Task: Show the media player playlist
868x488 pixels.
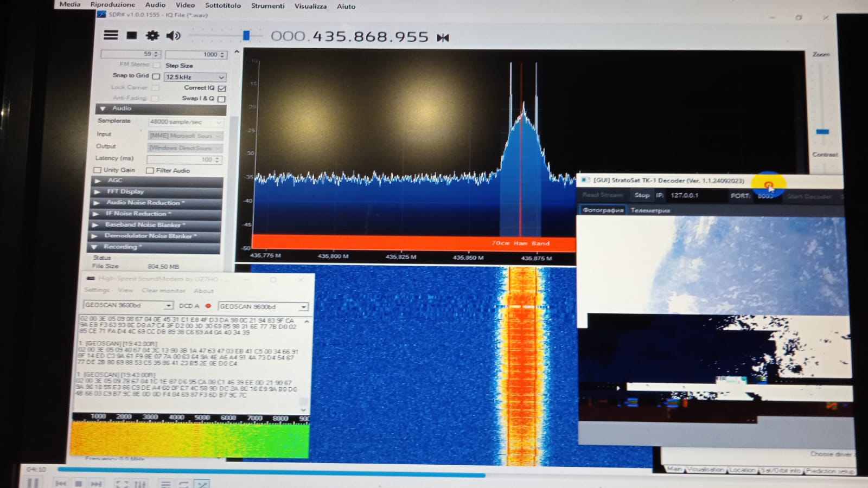Action: [165, 484]
